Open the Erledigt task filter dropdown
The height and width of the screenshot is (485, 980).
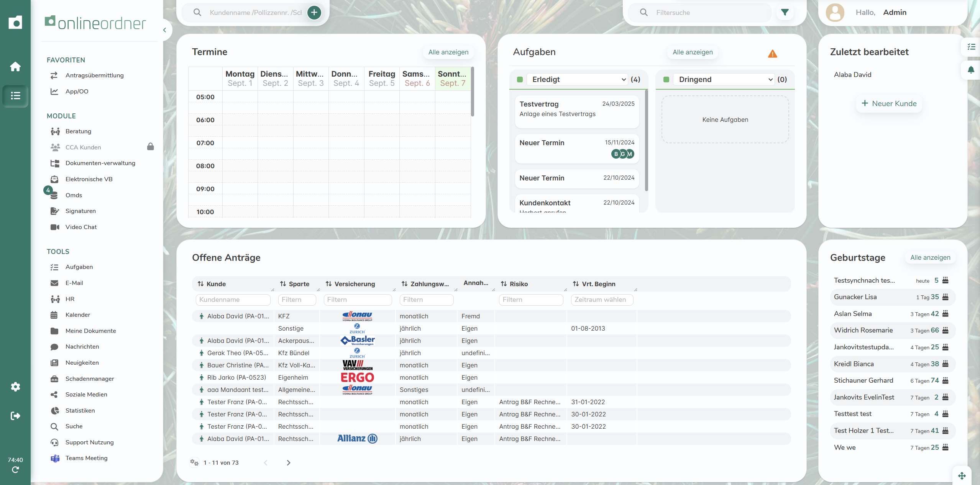click(577, 79)
